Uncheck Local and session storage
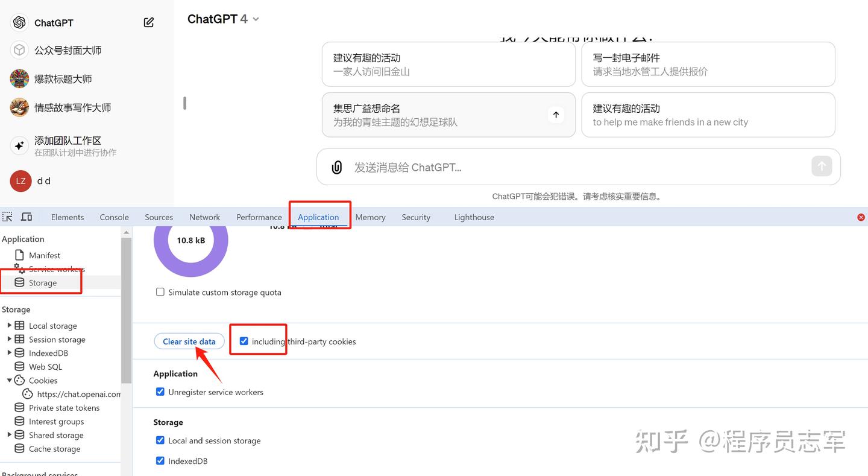The height and width of the screenshot is (476, 868). point(160,440)
